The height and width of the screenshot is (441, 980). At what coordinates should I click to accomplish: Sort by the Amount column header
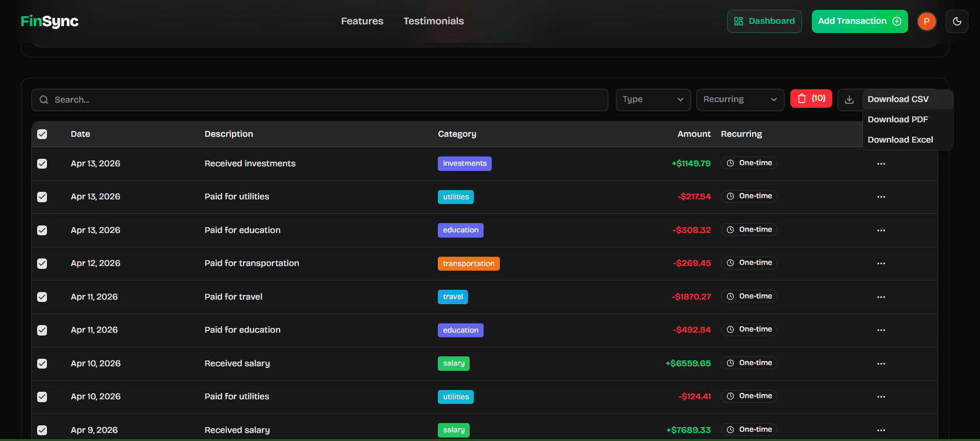[694, 134]
